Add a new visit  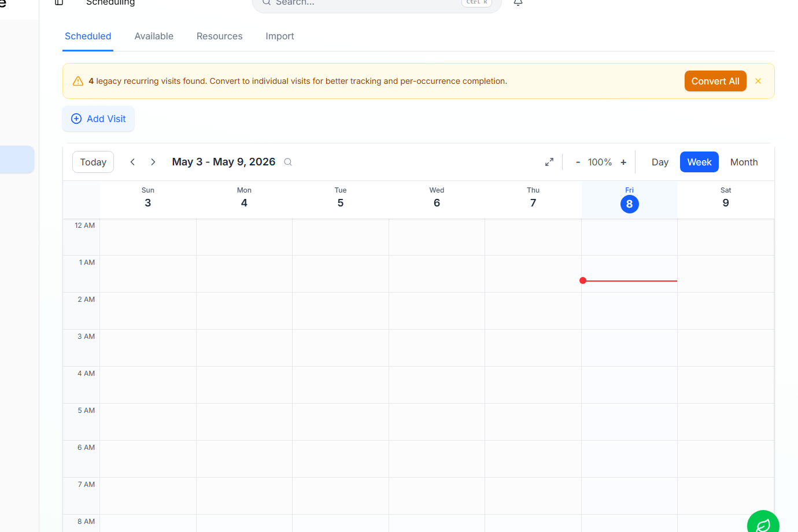[98, 119]
